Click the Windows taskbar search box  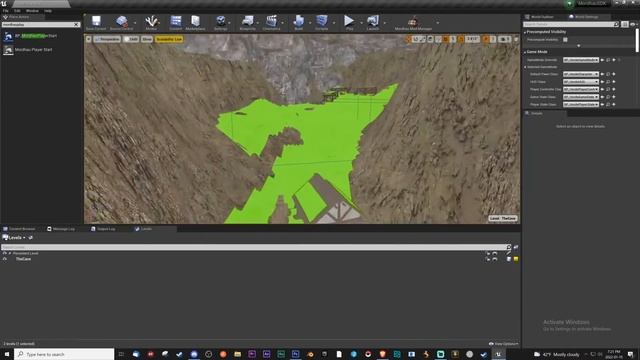64,354
